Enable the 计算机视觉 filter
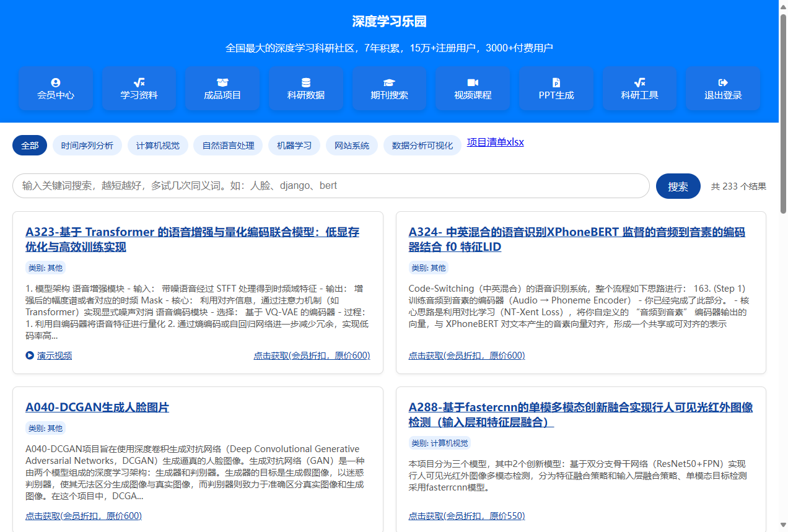 (157, 145)
